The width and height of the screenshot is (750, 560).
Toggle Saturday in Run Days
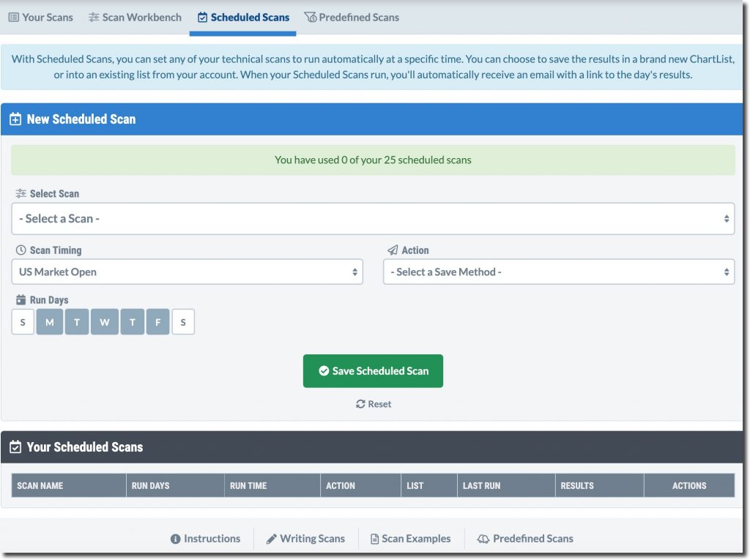coord(183,322)
